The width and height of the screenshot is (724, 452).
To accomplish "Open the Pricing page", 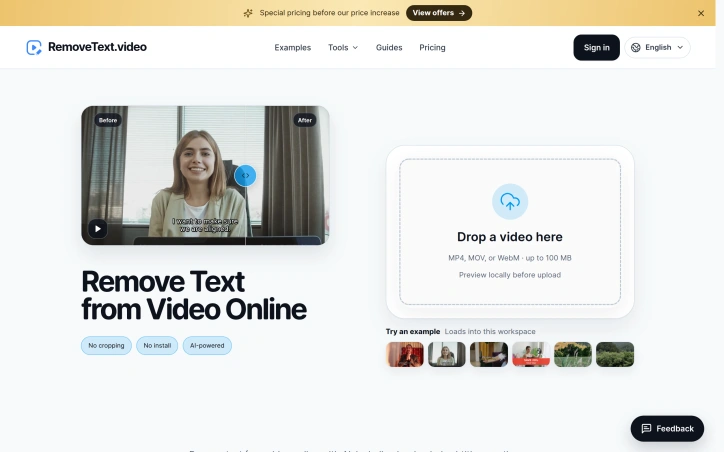I will click(x=432, y=48).
